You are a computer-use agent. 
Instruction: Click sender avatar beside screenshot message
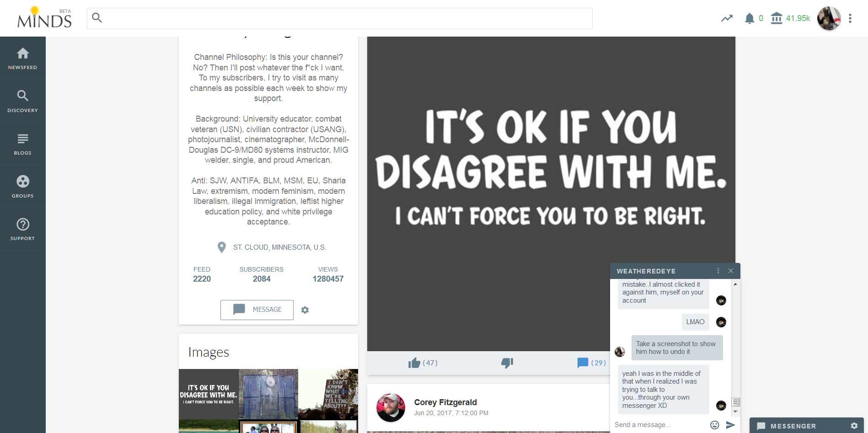[620, 352]
